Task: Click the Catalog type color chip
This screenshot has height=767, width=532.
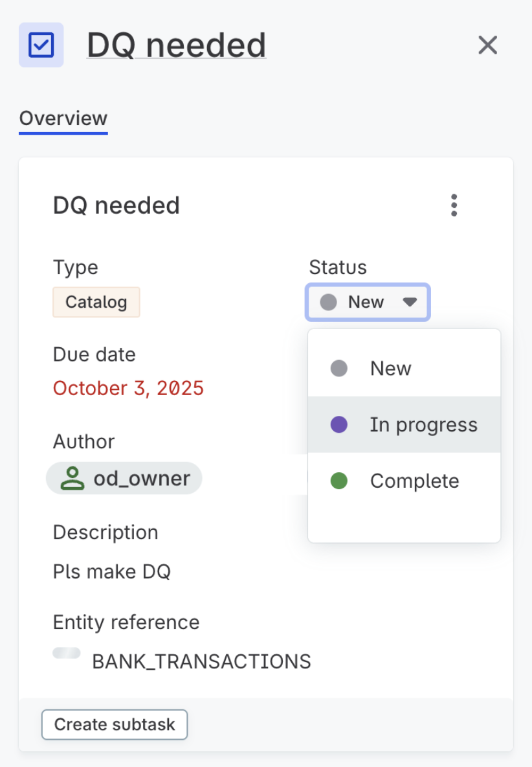Action: coord(96,302)
